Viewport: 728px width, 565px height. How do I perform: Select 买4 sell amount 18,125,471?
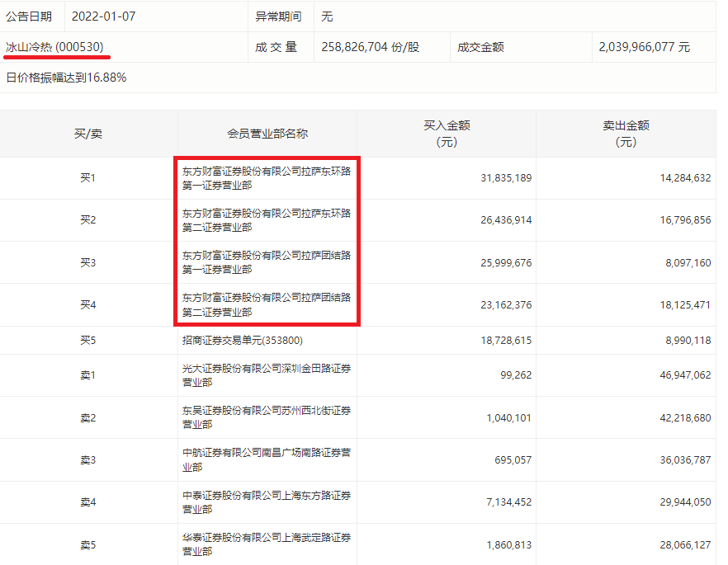pyautogui.click(x=685, y=304)
